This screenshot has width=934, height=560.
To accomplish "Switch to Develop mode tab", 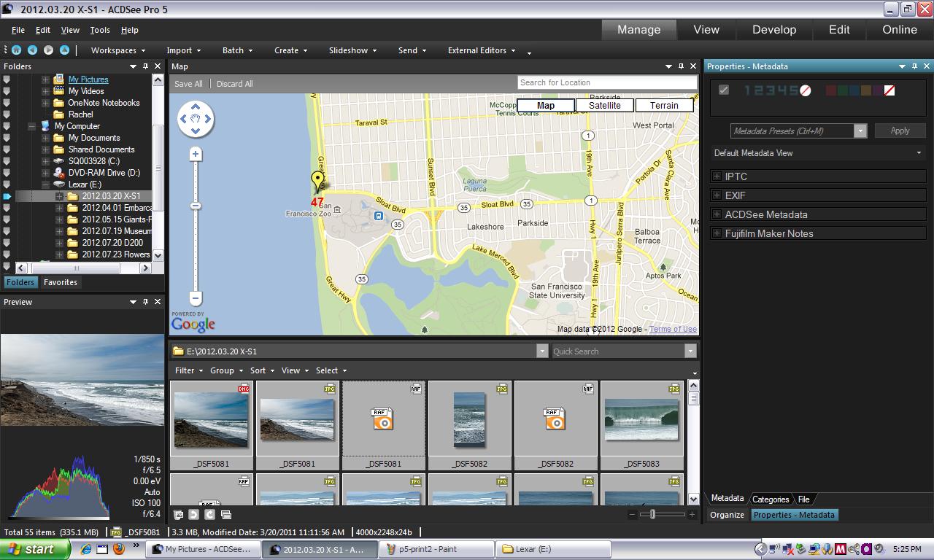I will point(773,30).
